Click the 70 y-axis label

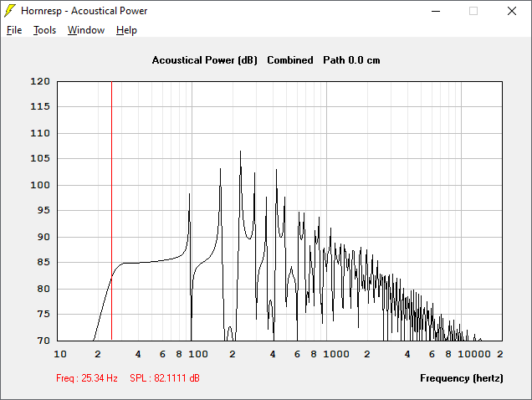click(x=43, y=341)
